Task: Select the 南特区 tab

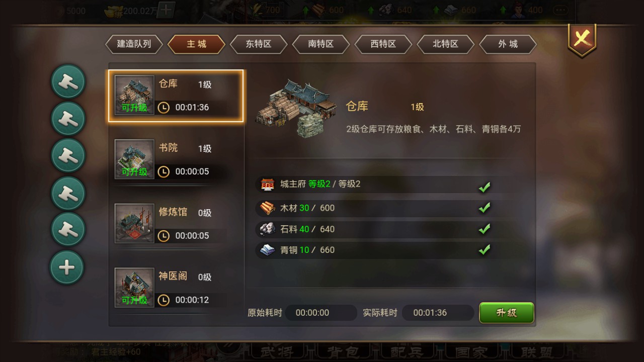Action: point(321,44)
